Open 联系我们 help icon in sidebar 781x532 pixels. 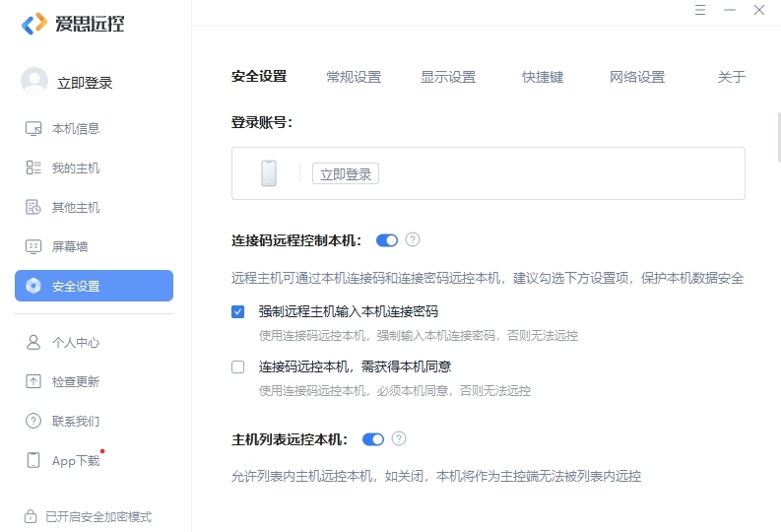tap(33, 422)
